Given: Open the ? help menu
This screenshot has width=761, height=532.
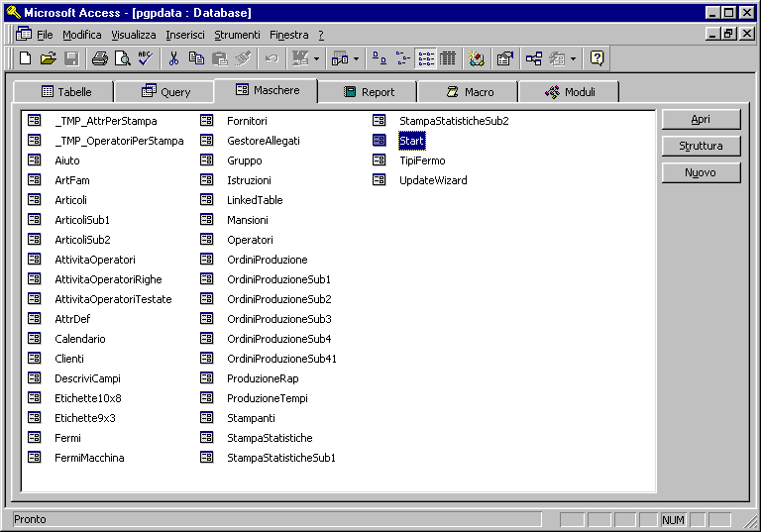Looking at the screenshot, I should pyautogui.click(x=321, y=35).
